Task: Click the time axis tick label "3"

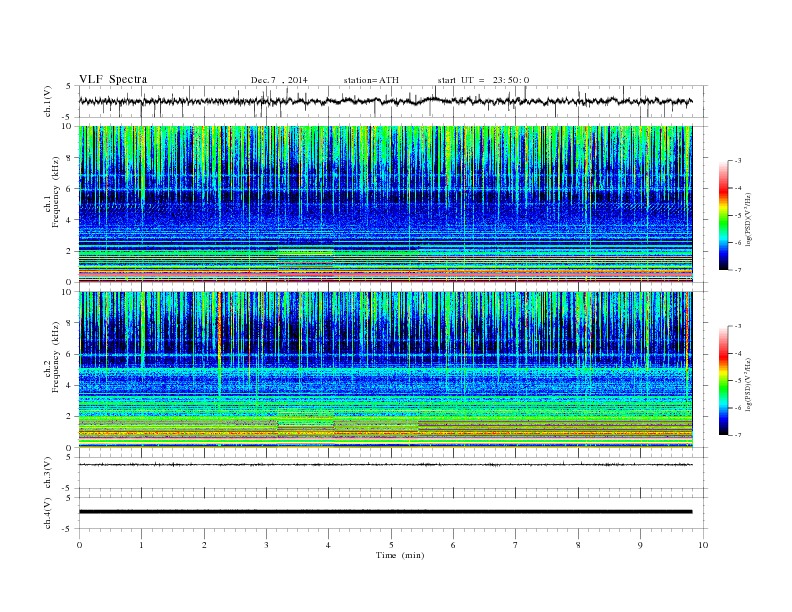Action: (266, 545)
